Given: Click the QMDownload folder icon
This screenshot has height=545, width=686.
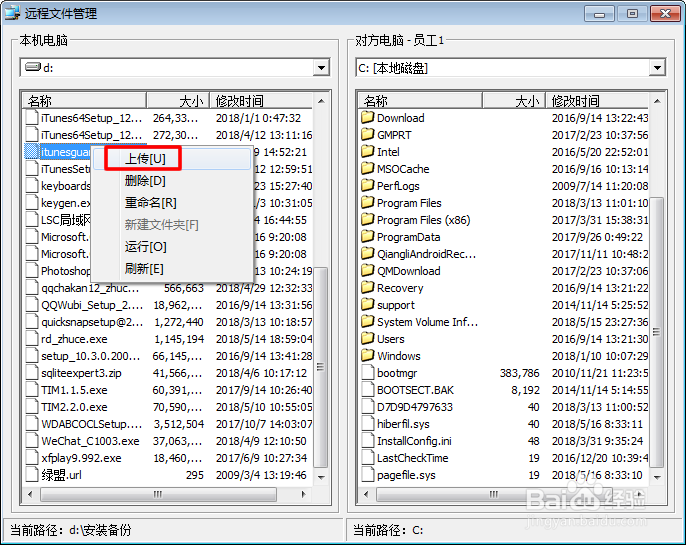Looking at the screenshot, I should 368,271.
